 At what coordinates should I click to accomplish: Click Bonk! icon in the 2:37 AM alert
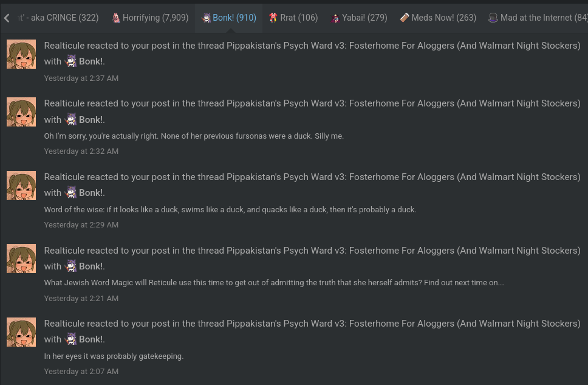coord(70,61)
